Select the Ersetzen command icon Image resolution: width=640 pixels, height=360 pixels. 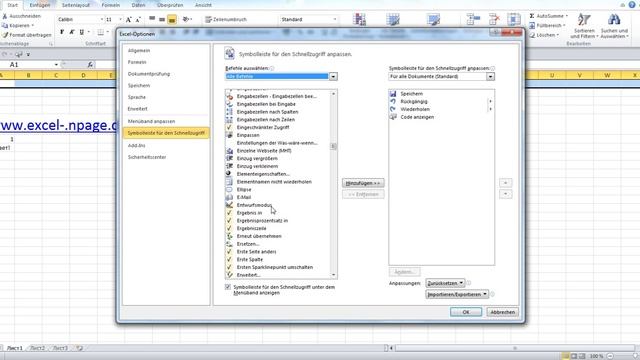click(x=229, y=244)
